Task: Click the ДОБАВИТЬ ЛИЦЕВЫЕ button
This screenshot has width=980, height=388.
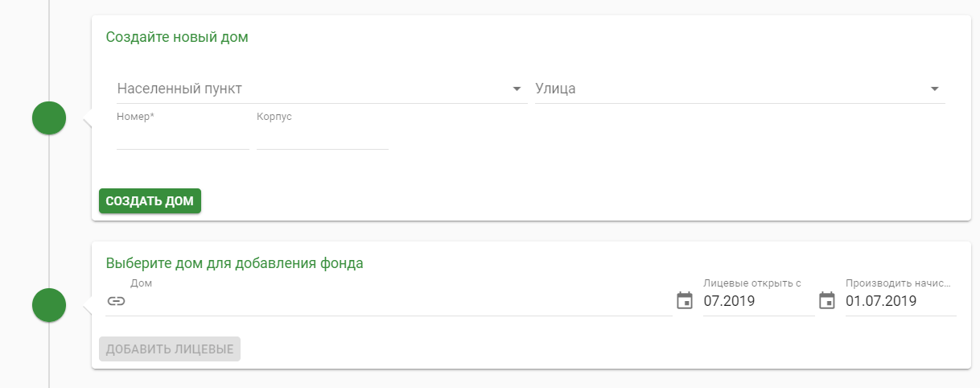Action: coord(170,349)
